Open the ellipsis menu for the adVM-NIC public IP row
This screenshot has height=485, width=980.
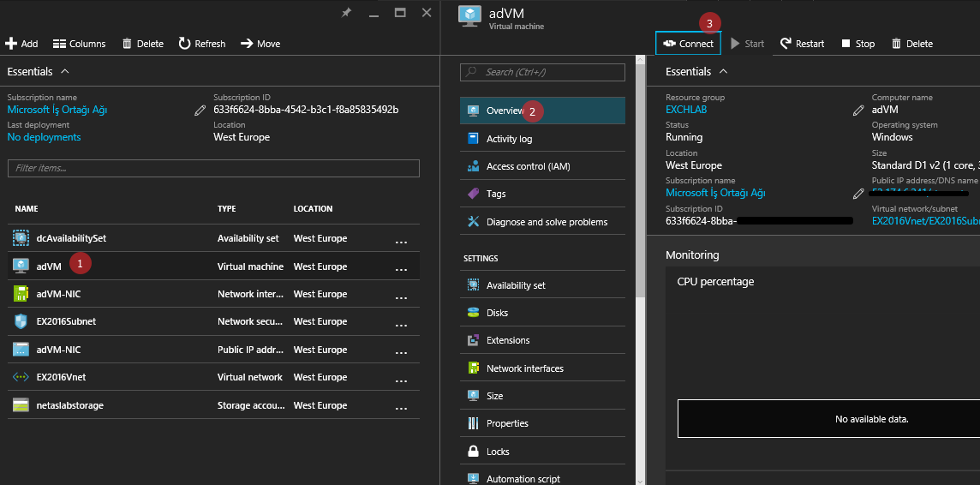pos(401,351)
